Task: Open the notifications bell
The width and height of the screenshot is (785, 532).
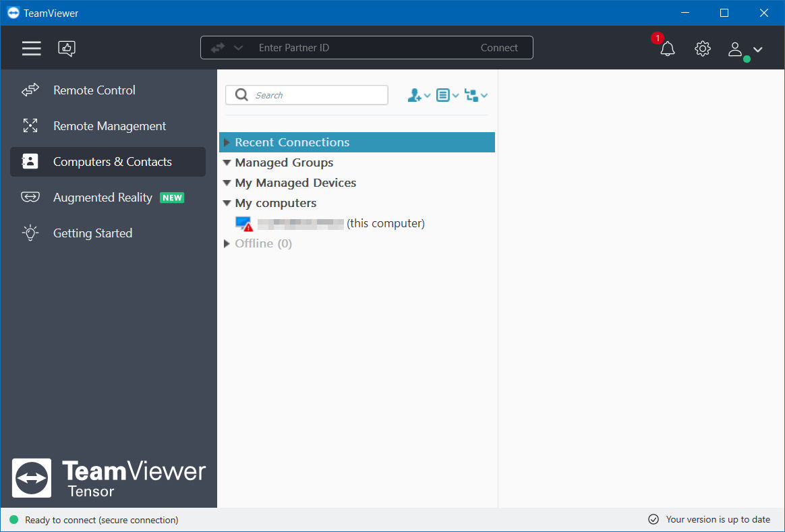Action: (667, 49)
